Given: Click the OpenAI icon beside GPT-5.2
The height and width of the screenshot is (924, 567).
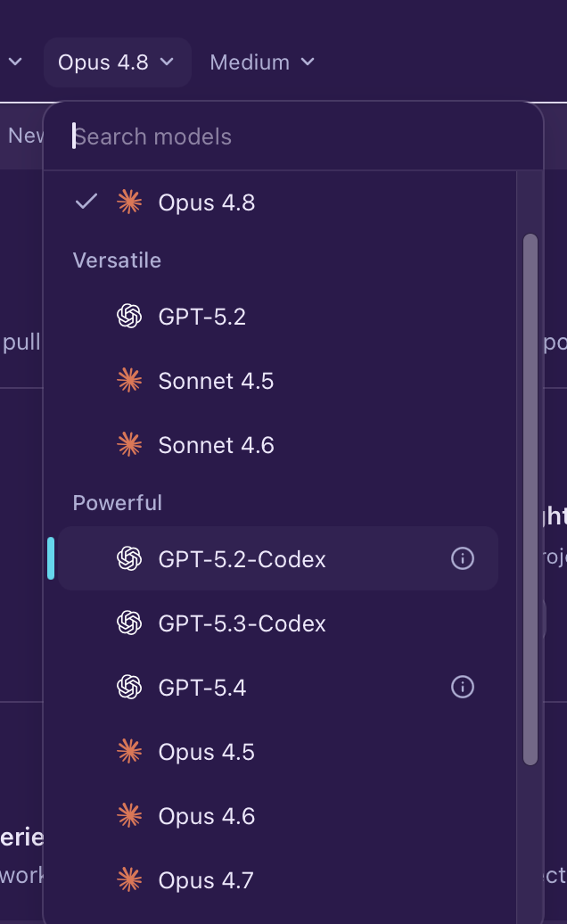Looking at the screenshot, I should click(x=129, y=317).
